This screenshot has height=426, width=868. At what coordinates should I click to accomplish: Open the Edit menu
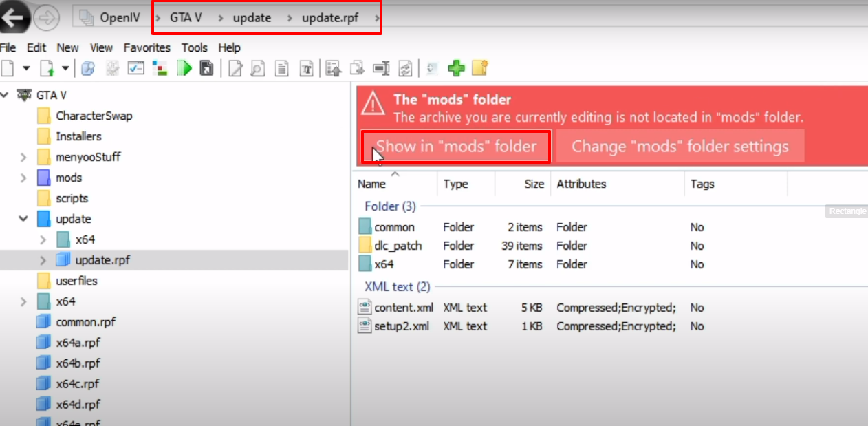pyautogui.click(x=36, y=47)
